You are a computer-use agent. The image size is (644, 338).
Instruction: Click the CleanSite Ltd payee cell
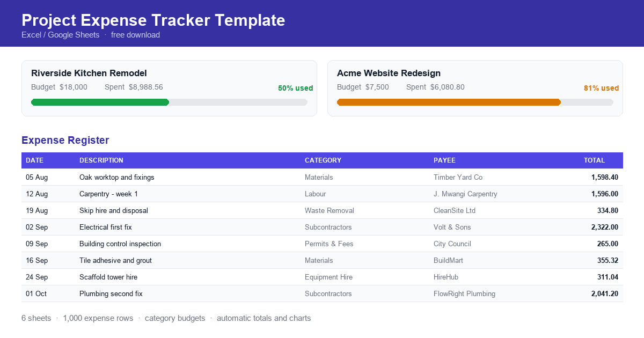pos(455,210)
